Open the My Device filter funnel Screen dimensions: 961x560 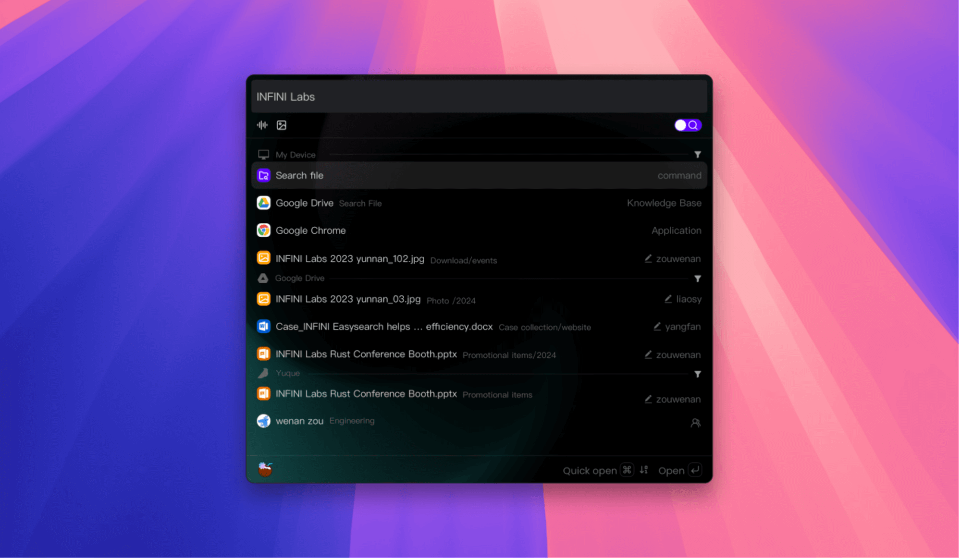click(x=697, y=155)
